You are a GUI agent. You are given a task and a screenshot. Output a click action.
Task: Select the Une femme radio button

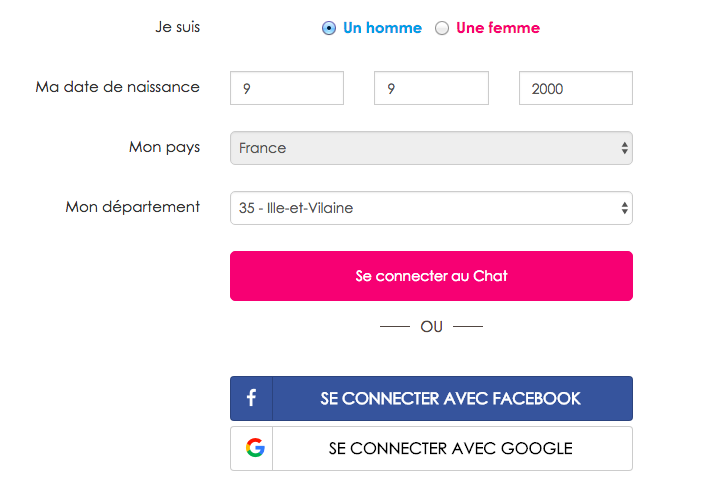click(x=442, y=28)
